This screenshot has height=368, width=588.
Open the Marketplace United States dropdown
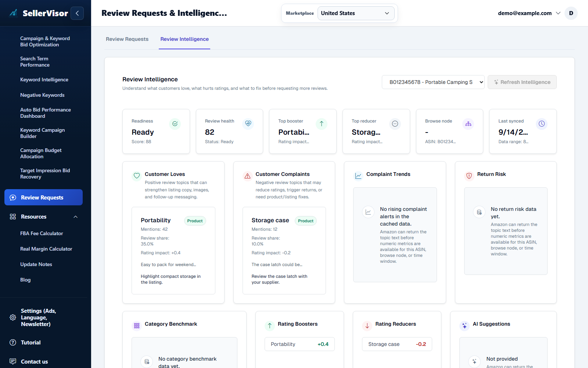356,13
